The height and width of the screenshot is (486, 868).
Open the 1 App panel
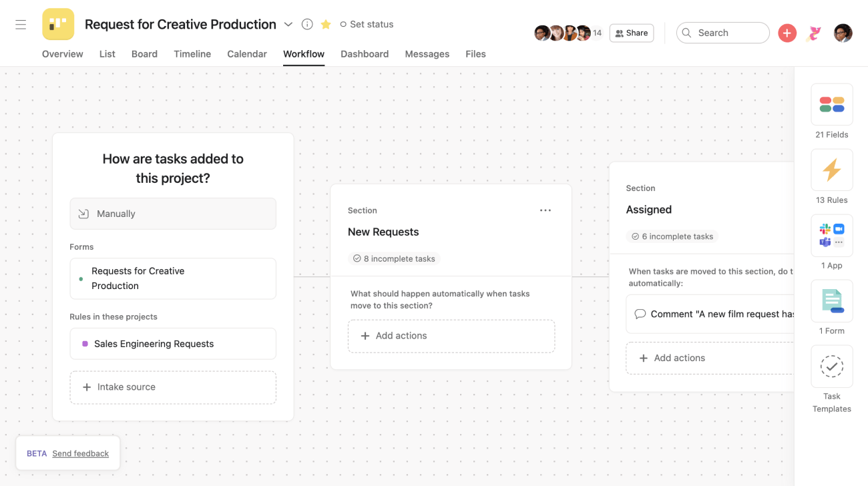831,235
